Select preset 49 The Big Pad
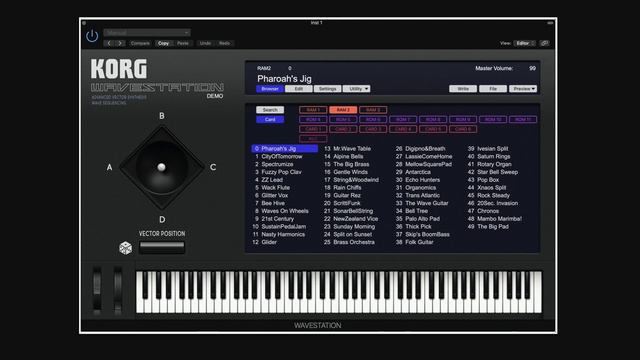Viewport: 640px width, 360px height. 489,227
